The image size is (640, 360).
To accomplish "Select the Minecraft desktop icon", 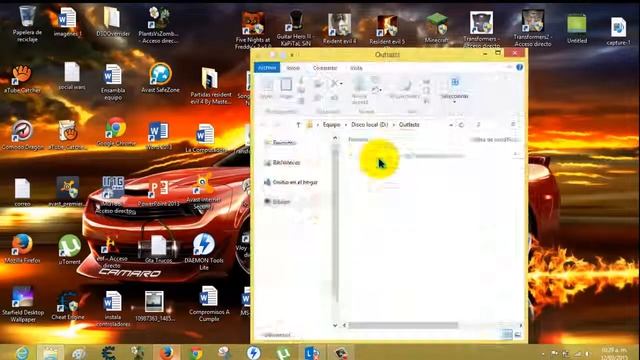I will 436,28.
